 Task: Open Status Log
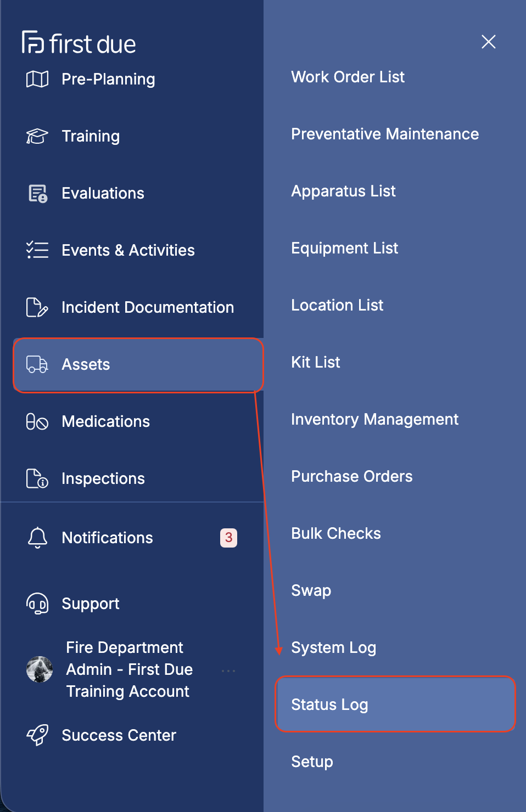click(x=395, y=704)
